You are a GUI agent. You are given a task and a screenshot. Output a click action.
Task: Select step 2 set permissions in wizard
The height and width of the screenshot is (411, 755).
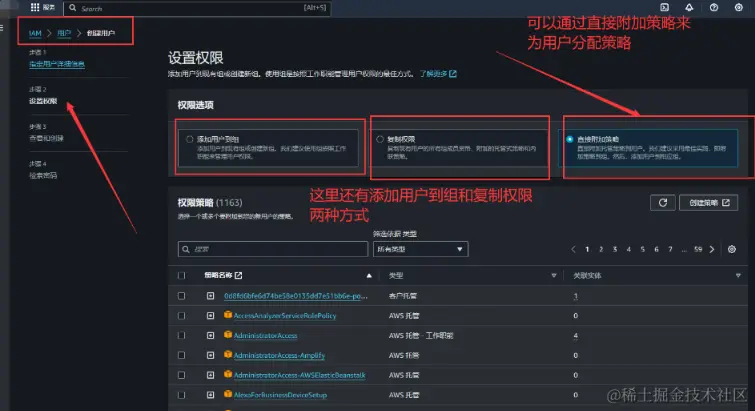43,101
